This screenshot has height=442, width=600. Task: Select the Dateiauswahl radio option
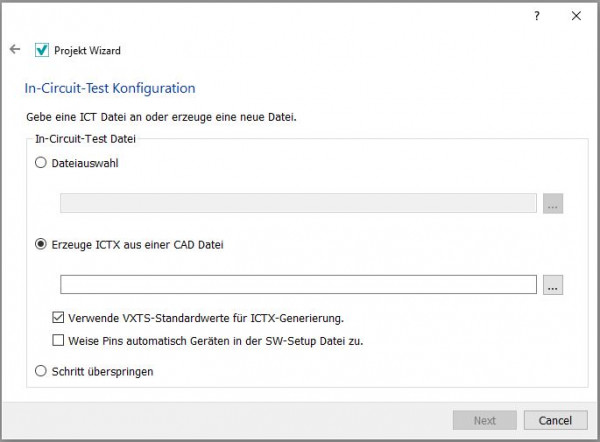click(x=41, y=164)
